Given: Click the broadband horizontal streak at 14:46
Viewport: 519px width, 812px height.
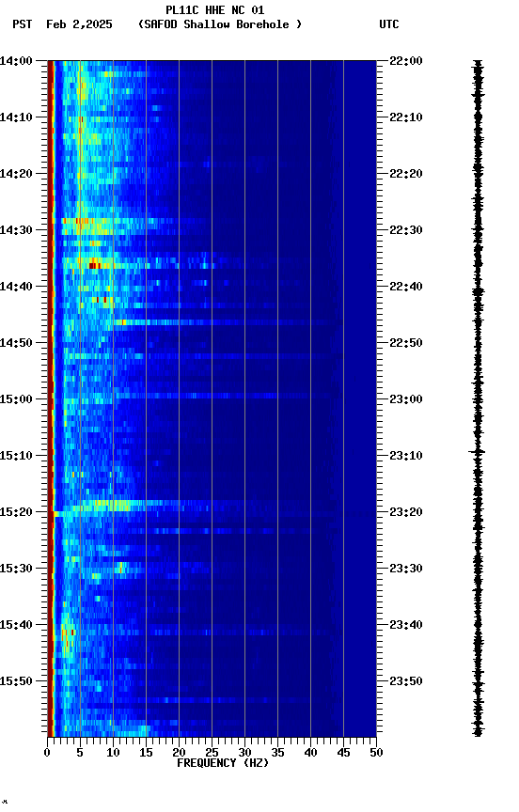Looking at the screenshot, I should click(x=223, y=322).
